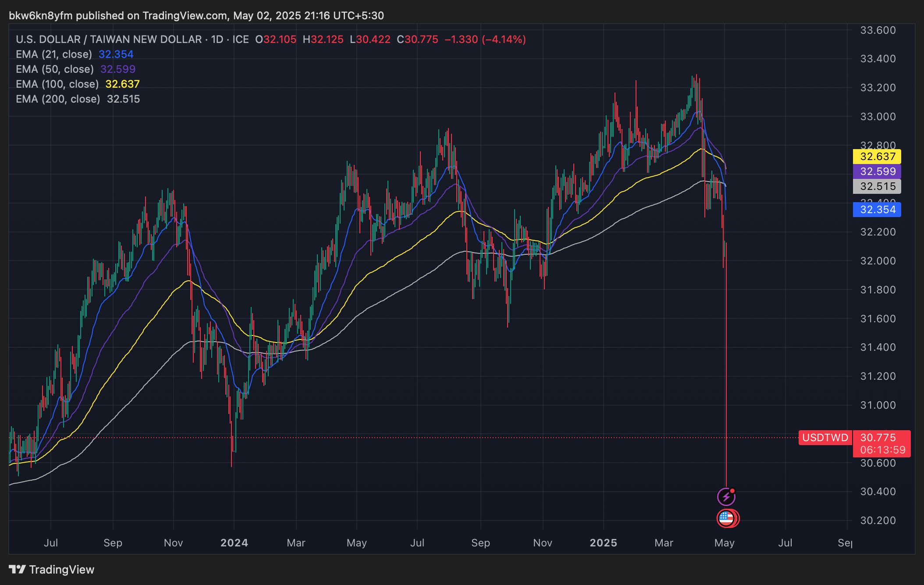Click the 1D interval label in legend
Screen dimensions: 924x585
[217, 39]
